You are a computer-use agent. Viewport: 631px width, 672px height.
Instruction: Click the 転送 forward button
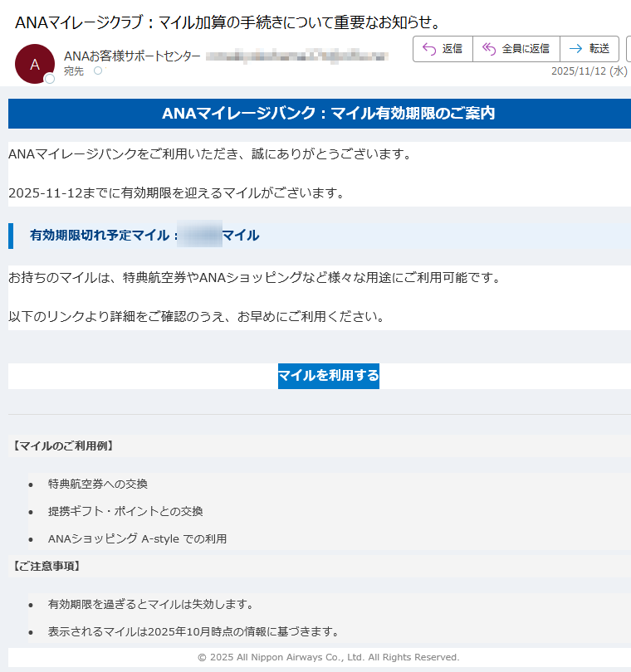point(589,49)
